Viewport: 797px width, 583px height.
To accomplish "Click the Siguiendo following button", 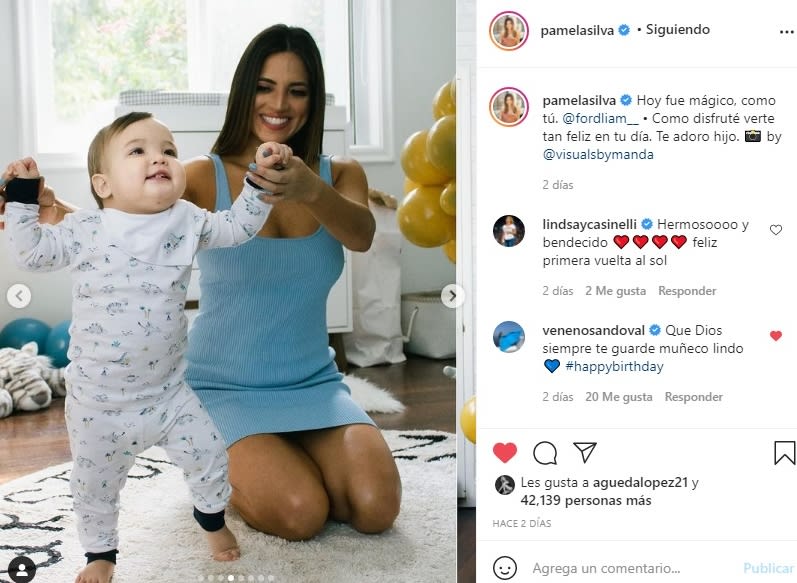I will (x=678, y=29).
